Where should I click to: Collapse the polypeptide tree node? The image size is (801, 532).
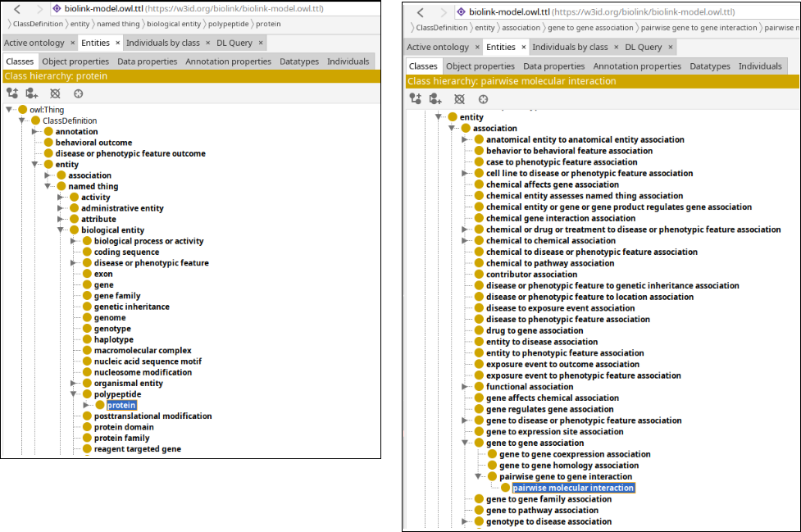[74, 394]
